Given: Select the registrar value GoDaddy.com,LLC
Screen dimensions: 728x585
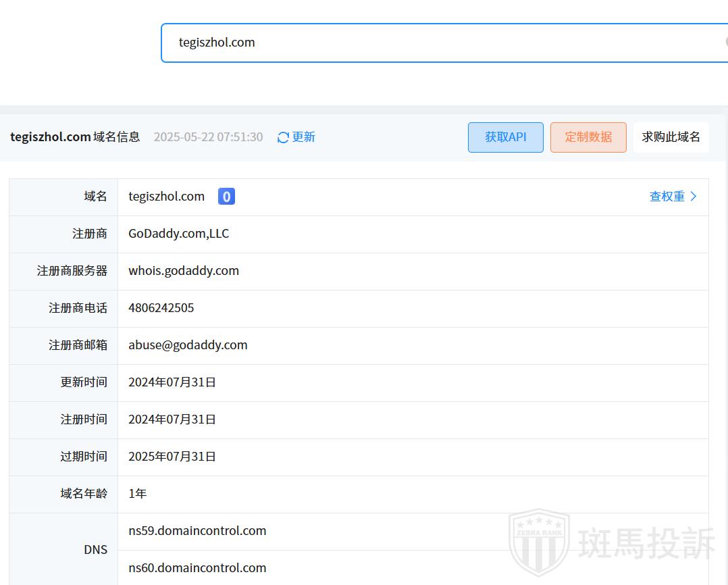Looking at the screenshot, I should [179, 234].
